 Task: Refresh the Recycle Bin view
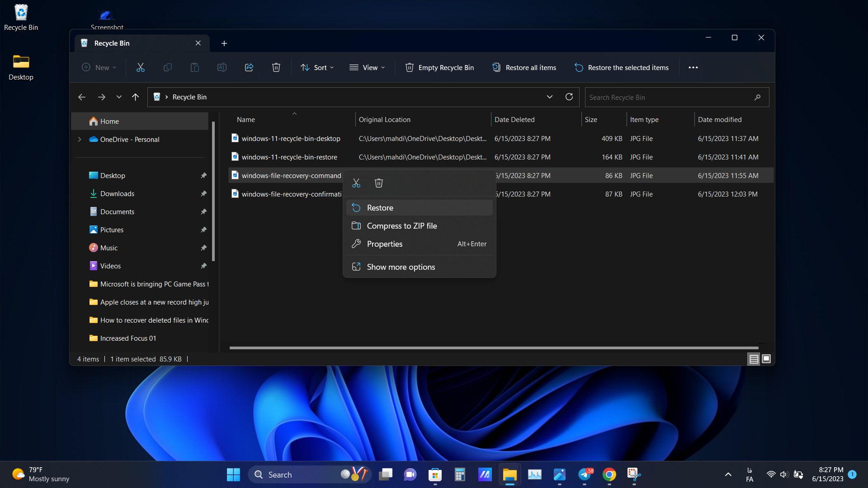[x=569, y=97]
